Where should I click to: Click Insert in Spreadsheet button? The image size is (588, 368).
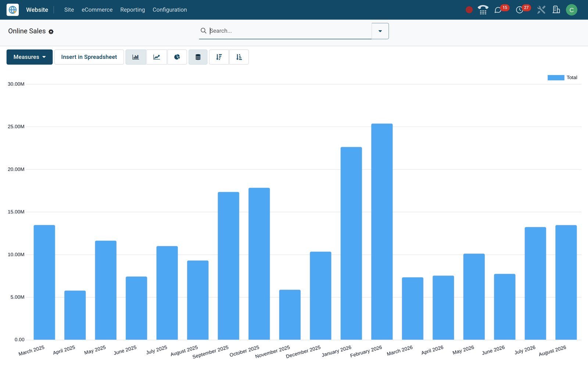point(89,57)
